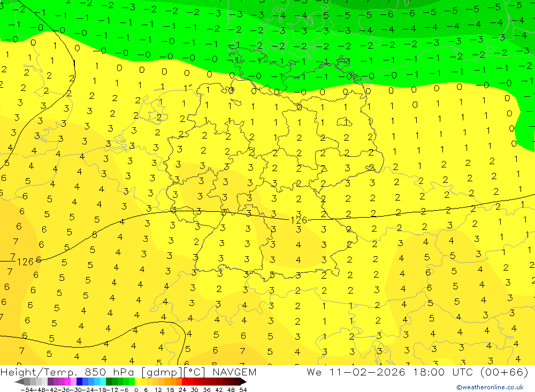Click the '18:00 UTC' time text

[x=444, y=372]
